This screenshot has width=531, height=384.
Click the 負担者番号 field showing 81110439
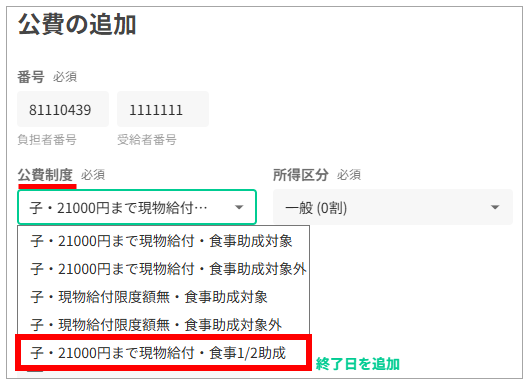(x=63, y=109)
